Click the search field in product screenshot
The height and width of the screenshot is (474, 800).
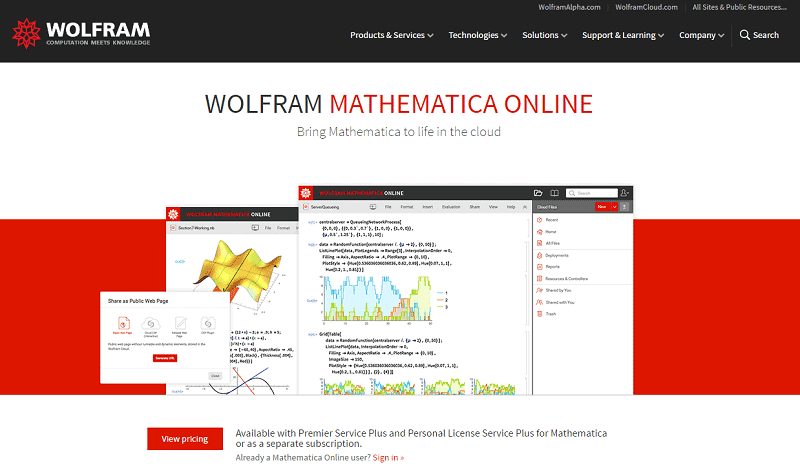(x=592, y=193)
